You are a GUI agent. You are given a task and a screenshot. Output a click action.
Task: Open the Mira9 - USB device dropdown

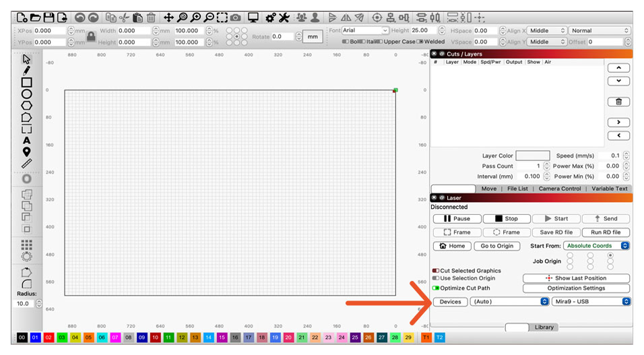tap(591, 302)
